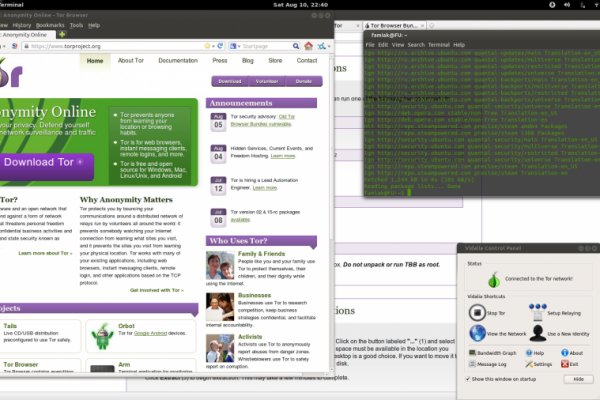Viewport: 600px width, 400px height.
Task: Click Use a New Identity icon
Action: click(536, 333)
